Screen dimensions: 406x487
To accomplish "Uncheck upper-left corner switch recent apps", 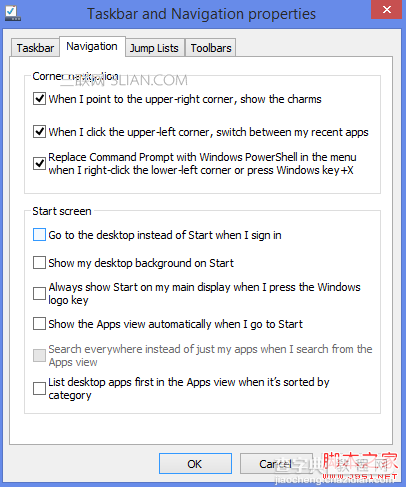I will (39, 131).
